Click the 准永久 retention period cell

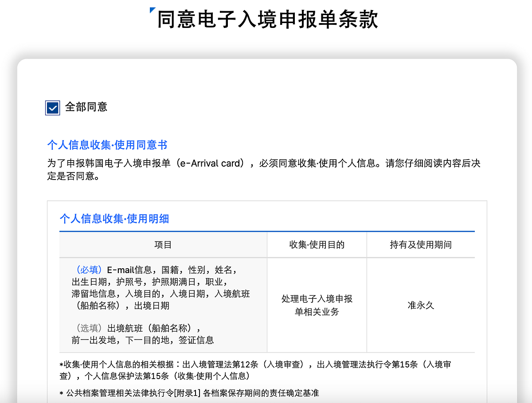click(x=420, y=305)
